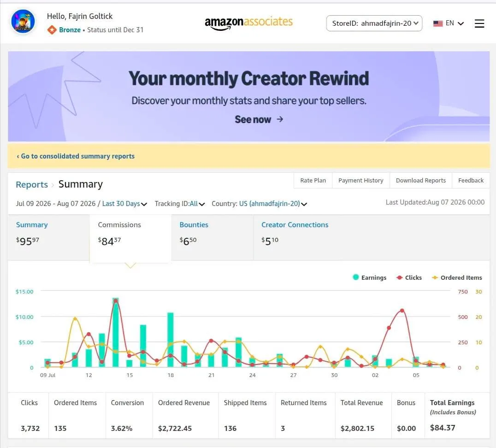Select the Commissions $84.37 tab

[130, 238]
